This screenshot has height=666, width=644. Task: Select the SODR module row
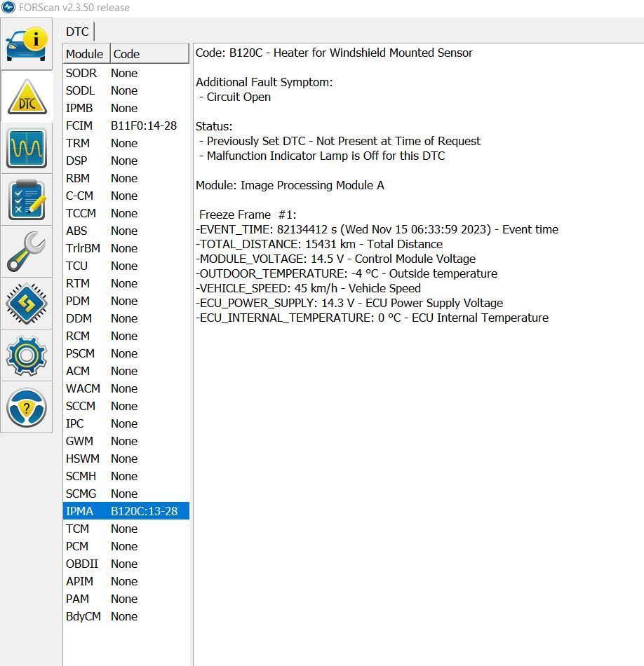tap(126, 73)
